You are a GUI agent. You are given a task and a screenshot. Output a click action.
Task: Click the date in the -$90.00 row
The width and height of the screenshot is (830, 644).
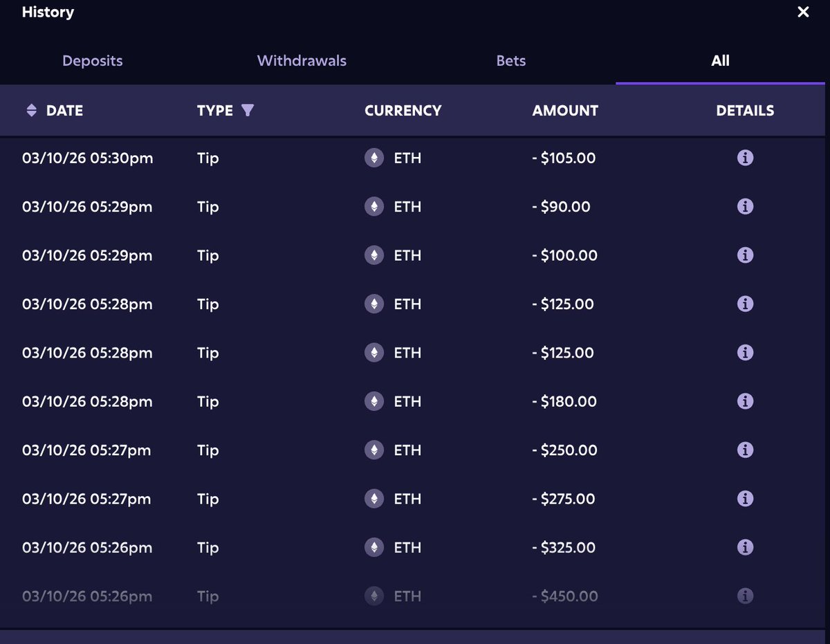pos(87,206)
